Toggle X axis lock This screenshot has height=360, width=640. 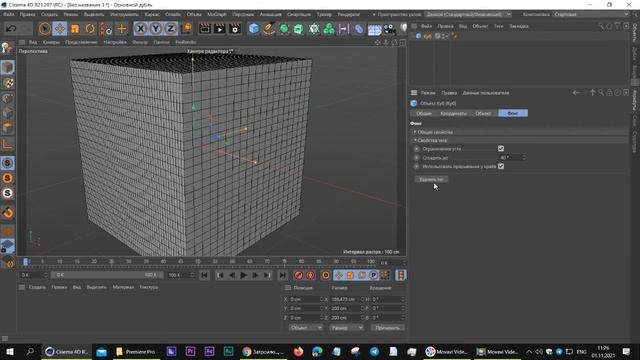140,29
